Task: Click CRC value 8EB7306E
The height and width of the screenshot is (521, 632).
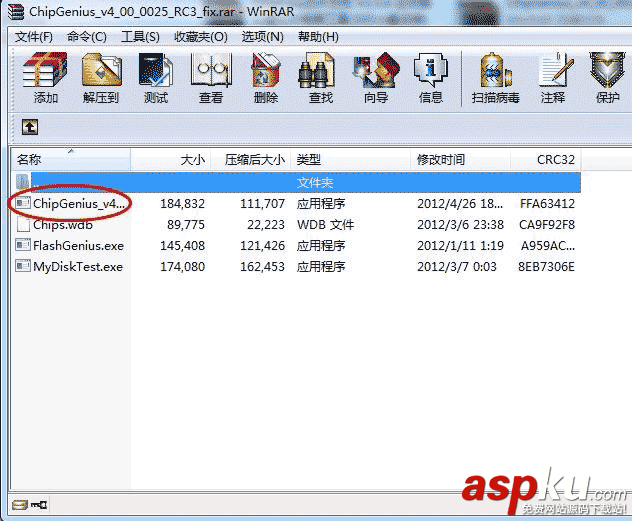Action: (547, 266)
